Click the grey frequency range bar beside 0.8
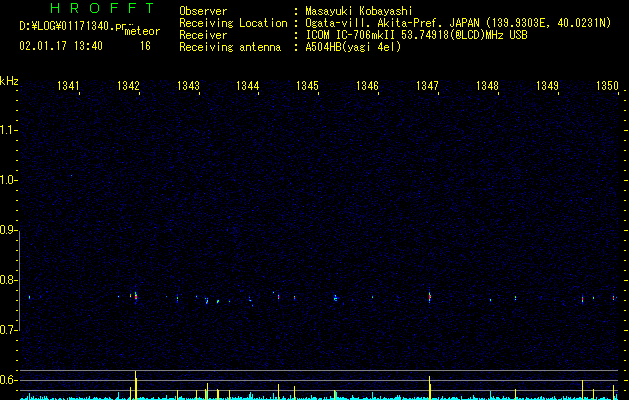 [x=19, y=280]
